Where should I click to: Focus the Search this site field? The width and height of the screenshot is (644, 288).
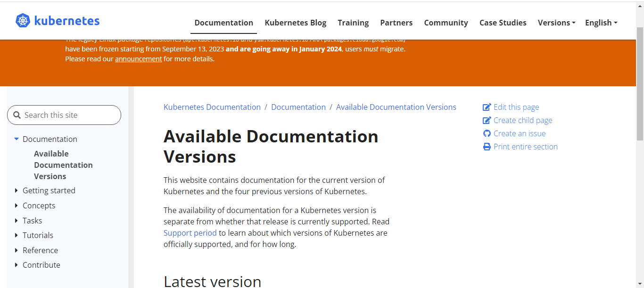(64, 115)
